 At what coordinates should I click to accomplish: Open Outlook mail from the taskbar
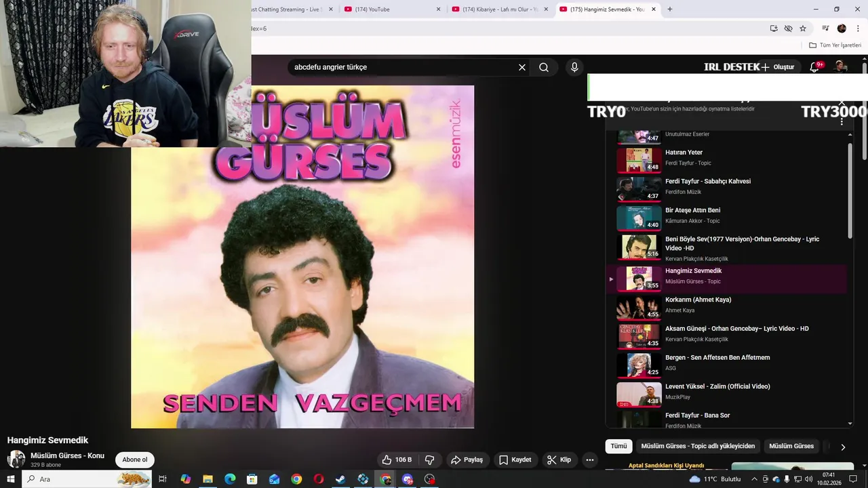tap(274, 479)
